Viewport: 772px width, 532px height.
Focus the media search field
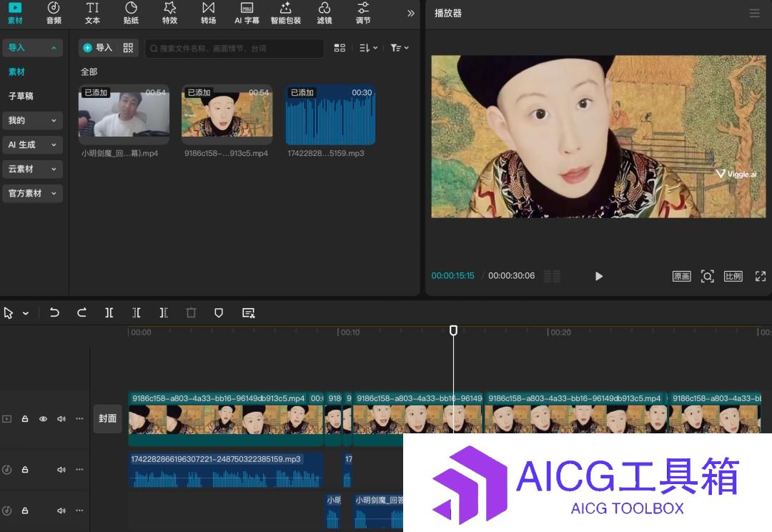234,49
